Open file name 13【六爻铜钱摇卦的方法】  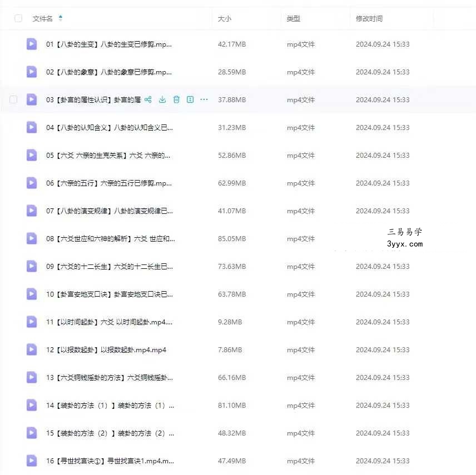point(110,378)
